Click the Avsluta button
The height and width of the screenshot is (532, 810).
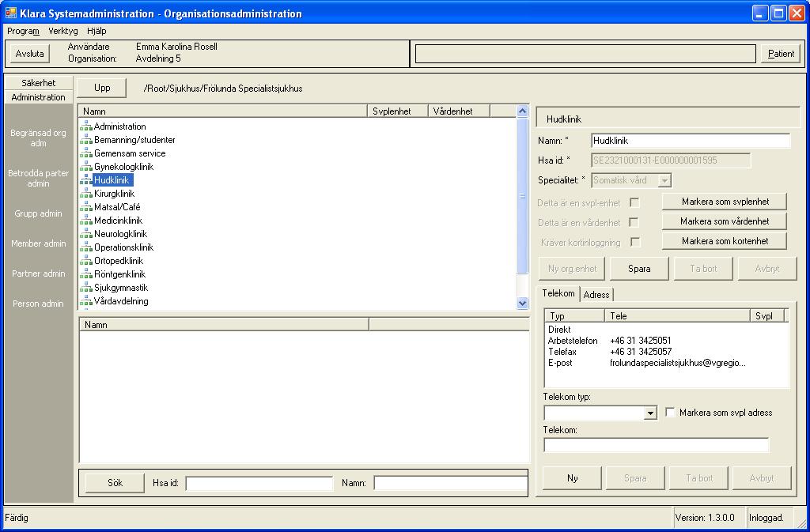(x=30, y=53)
